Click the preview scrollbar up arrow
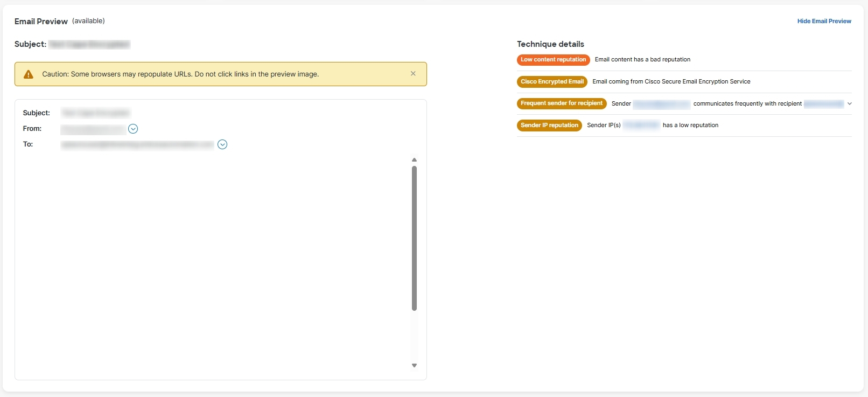Screen dimensions: 868x397 tap(414, 160)
